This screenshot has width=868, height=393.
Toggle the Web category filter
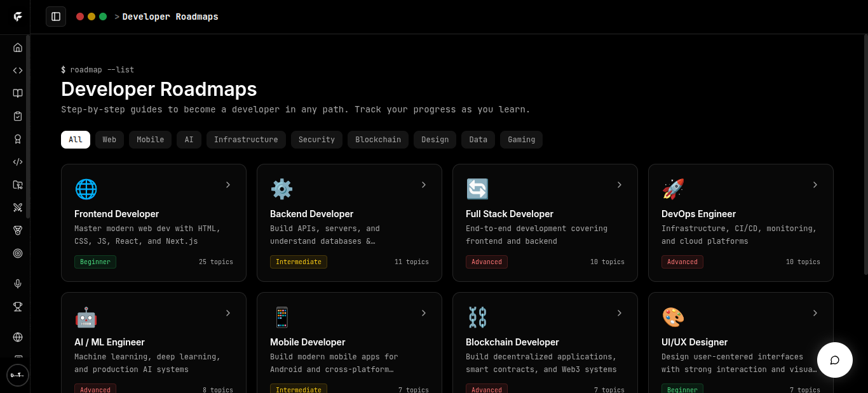109,139
